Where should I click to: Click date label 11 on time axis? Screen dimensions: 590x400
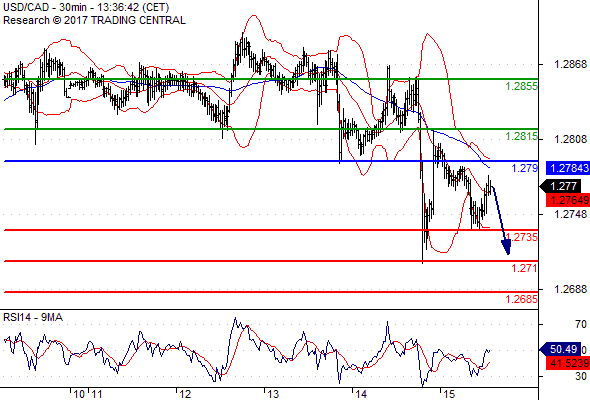[x=97, y=394]
